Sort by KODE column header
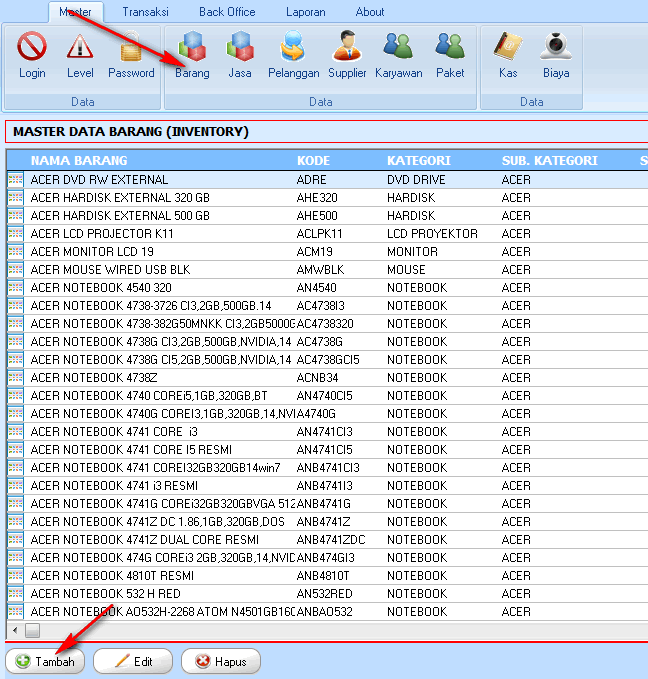 (313, 161)
